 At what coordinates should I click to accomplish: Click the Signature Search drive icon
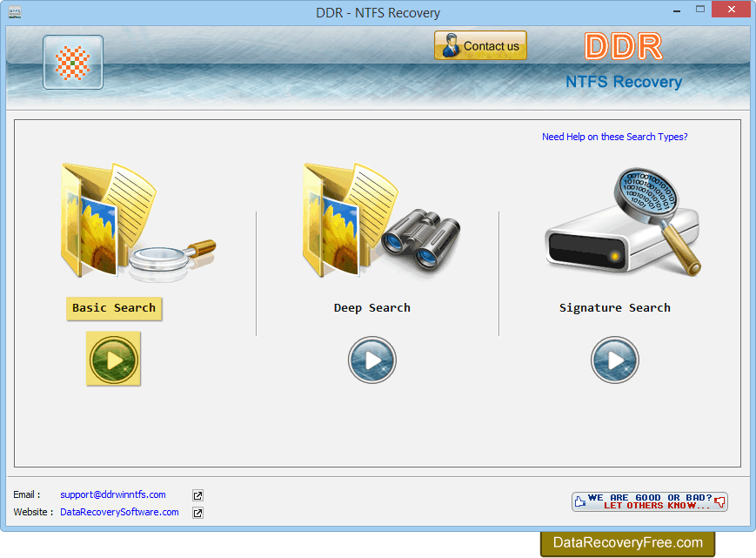(x=622, y=223)
